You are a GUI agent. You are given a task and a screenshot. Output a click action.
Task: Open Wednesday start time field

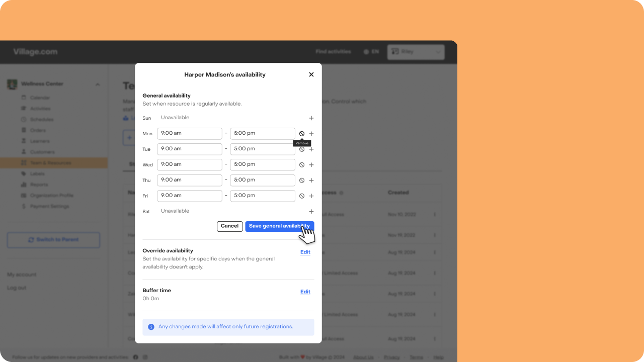tap(190, 164)
